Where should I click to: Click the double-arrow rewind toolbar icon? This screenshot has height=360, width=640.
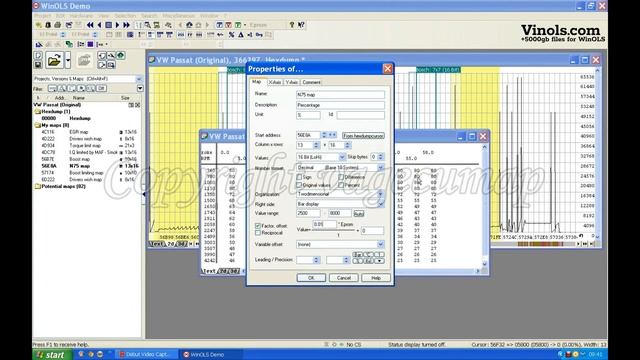(90, 25)
